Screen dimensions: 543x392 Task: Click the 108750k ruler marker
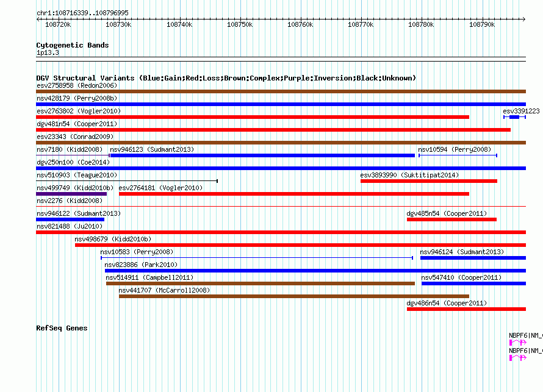tap(240, 24)
